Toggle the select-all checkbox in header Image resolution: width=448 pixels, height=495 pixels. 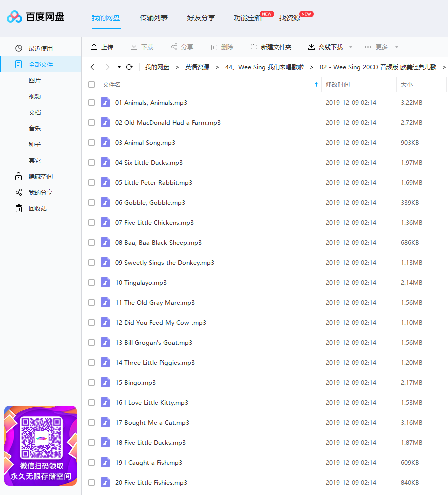[x=91, y=84]
